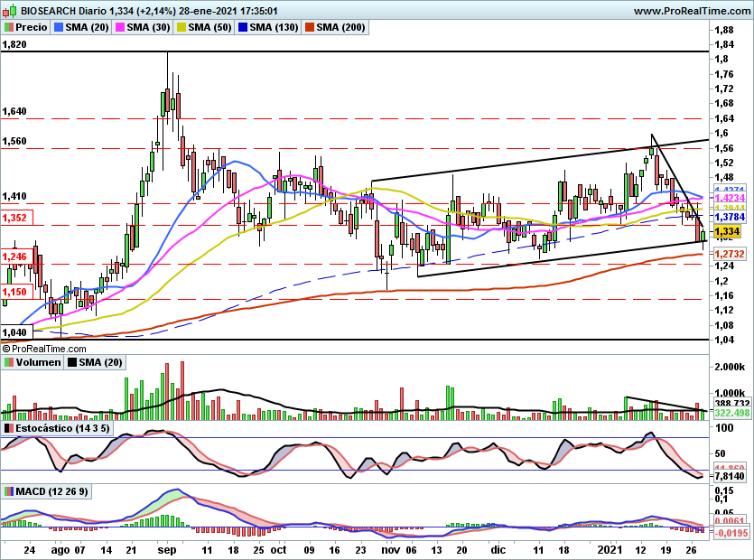Click the Volumen panel icon

(x=9, y=362)
